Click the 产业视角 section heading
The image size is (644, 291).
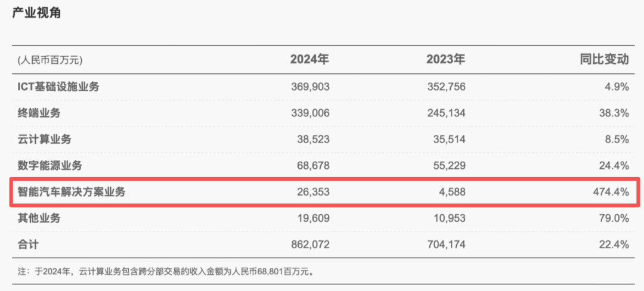pyautogui.click(x=36, y=13)
